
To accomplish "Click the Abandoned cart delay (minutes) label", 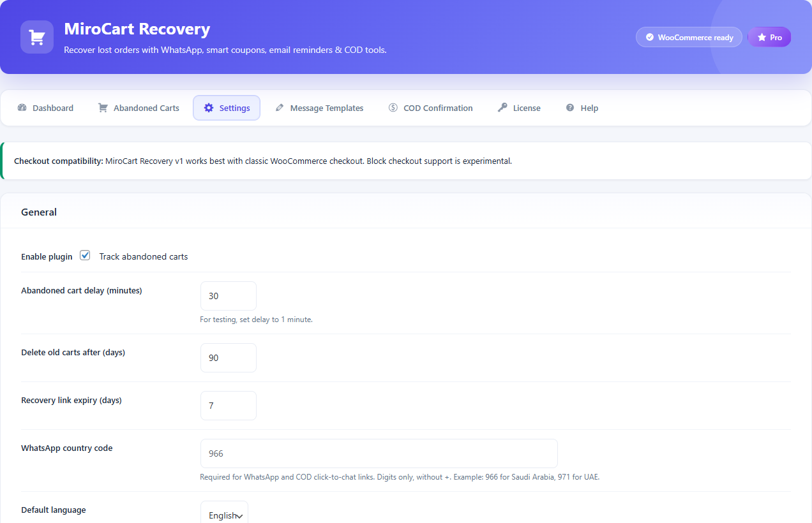I will click(82, 290).
